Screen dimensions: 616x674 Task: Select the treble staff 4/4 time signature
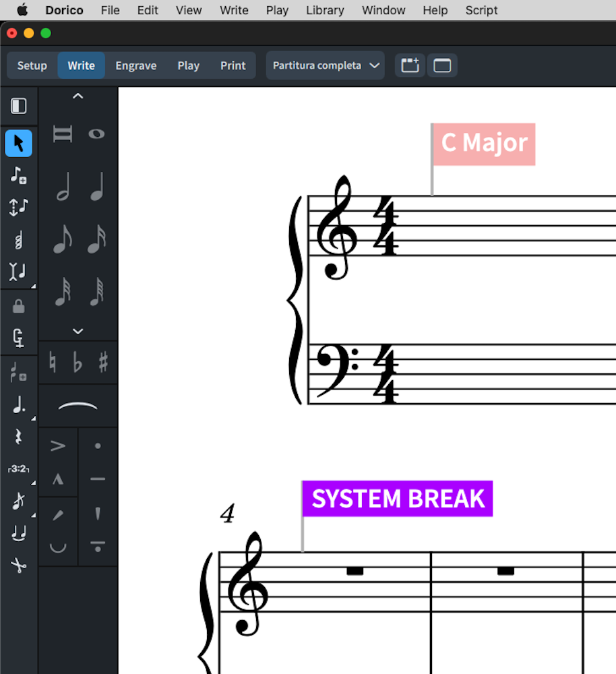coord(386,226)
